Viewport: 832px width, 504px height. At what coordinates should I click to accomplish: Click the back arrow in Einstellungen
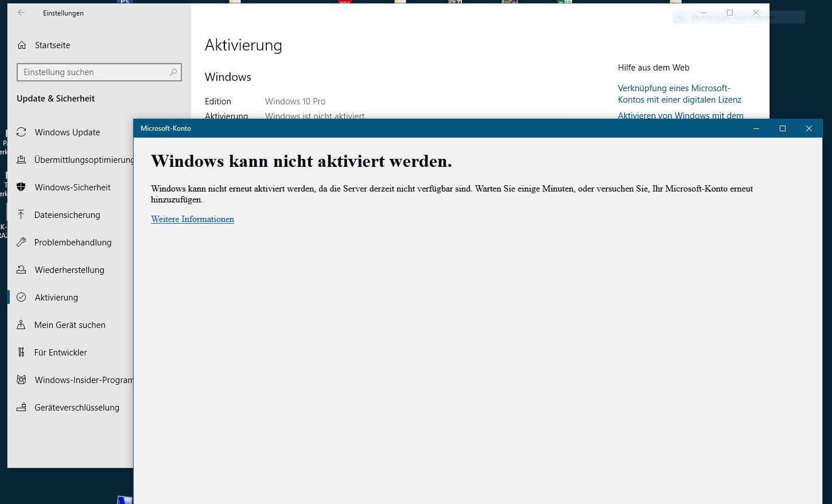click(x=21, y=13)
